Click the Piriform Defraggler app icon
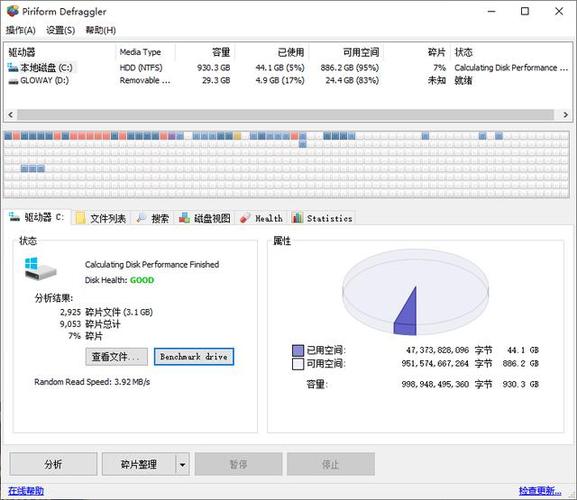 pos(13,11)
